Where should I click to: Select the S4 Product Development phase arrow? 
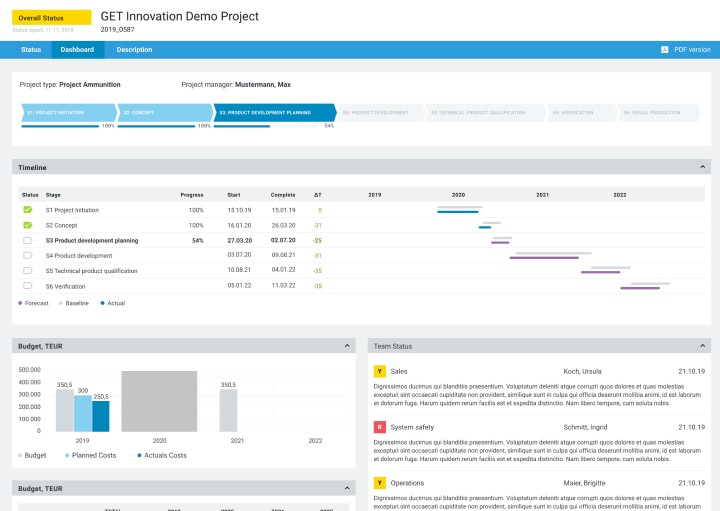pos(382,112)
